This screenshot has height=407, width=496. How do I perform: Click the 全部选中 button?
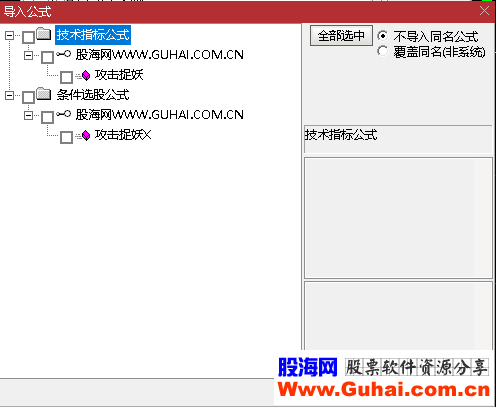tap(341, 35)
